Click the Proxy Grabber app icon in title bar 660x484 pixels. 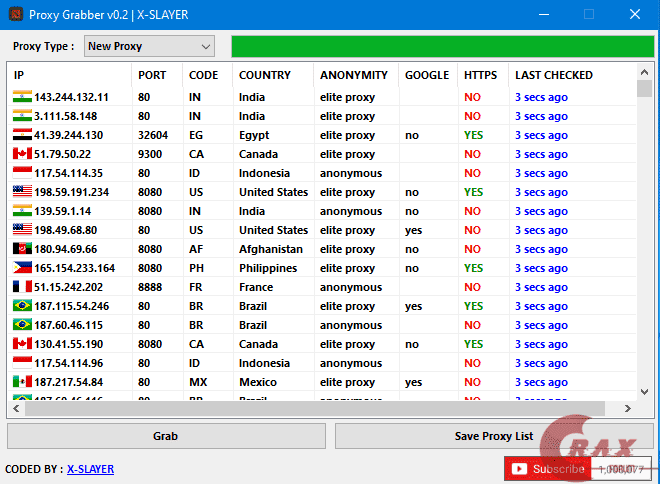click(15, 15)
